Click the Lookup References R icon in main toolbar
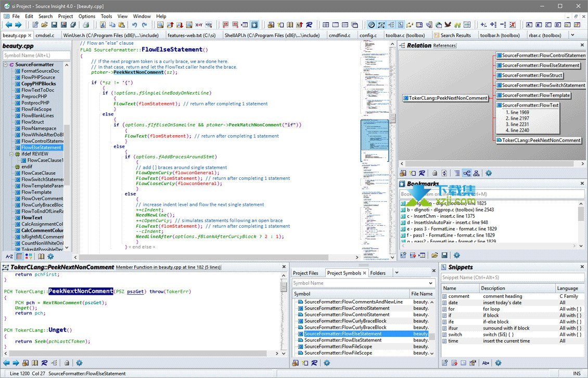Image resolution: width=588 pixels, height=378 pixels. [309, 25]
